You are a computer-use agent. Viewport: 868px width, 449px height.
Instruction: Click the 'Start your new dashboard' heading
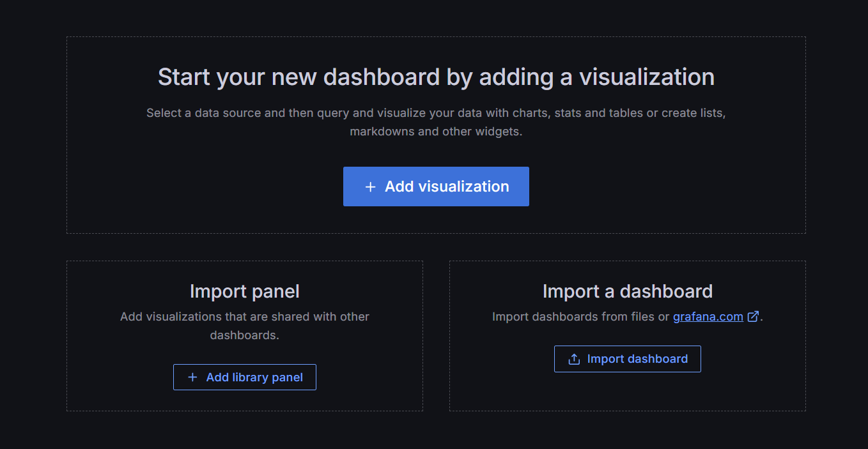click(x=436, y=77)
